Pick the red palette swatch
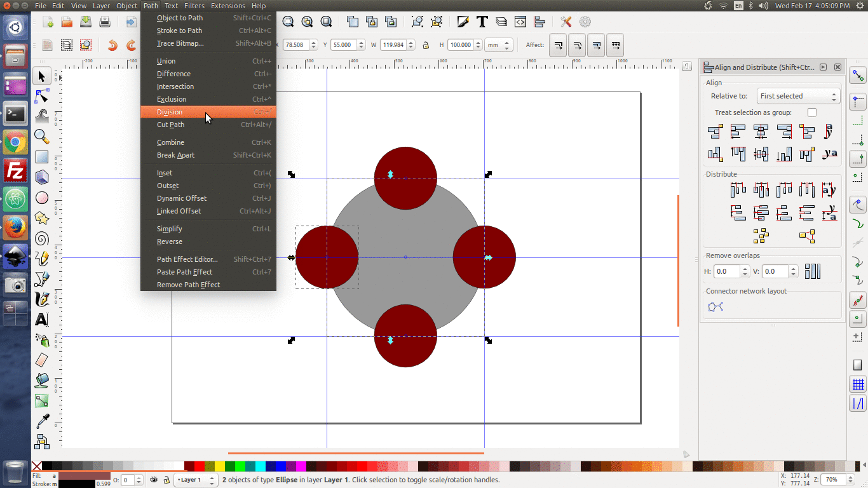Viewport: 868px width, 488px height. click(x=200, y=466)
